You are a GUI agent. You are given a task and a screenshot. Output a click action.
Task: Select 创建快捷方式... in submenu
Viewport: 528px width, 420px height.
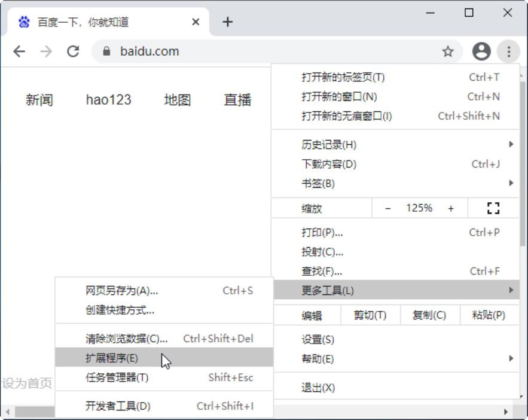point(164,310)
